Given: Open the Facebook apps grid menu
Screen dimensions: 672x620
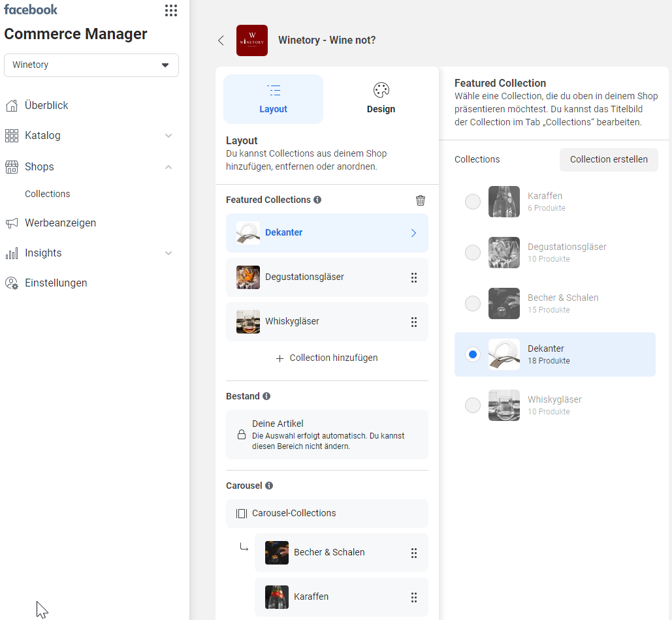Looking at the screenshot, I should click(171, 10).
